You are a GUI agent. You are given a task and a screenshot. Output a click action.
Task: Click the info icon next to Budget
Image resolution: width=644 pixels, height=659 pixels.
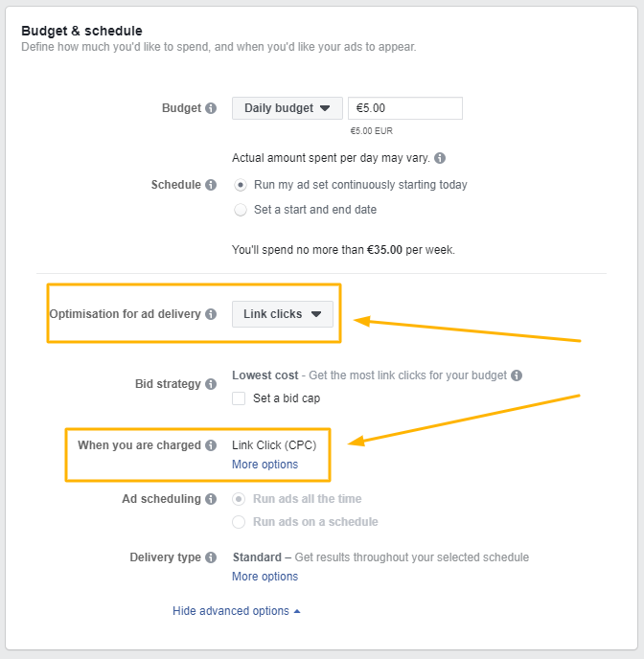[x=211, y=108]
